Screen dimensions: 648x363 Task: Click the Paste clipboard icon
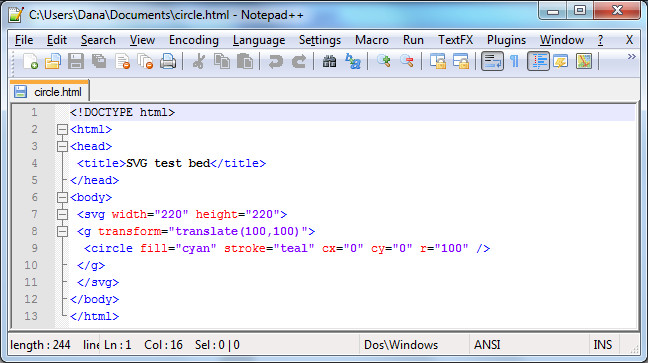click(x=245, y=62)
